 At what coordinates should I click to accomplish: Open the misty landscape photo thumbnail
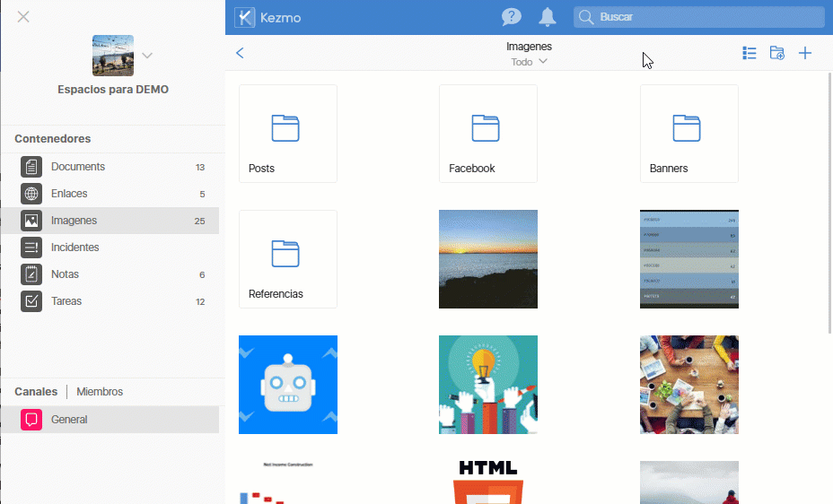(x=689, y=482)
